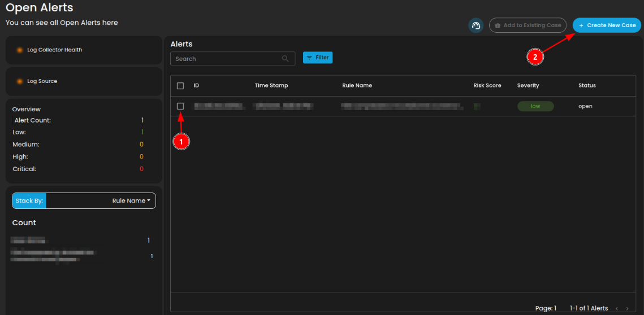The image size is (644, 315).
Task: Sort alerts by Risk Score column header
Action: 487,86
